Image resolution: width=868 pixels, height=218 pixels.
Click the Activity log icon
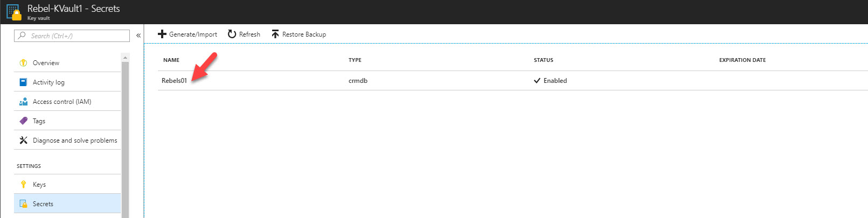pyautogui.click(x=23, y=82)
